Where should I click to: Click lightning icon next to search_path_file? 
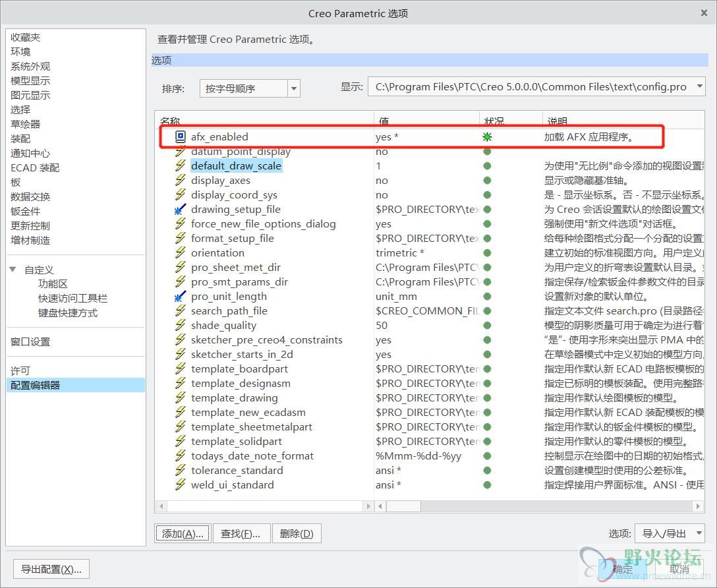(x=180, y=311)
